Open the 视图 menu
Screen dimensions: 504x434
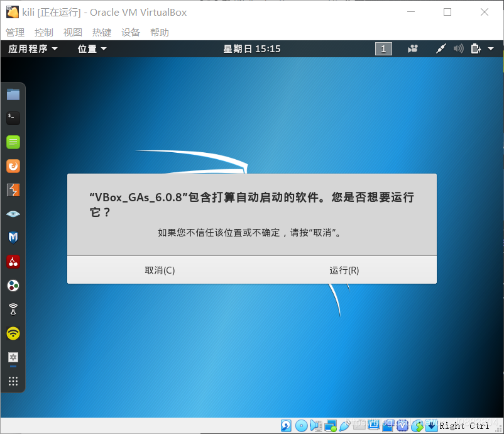[x=73, y=33]
